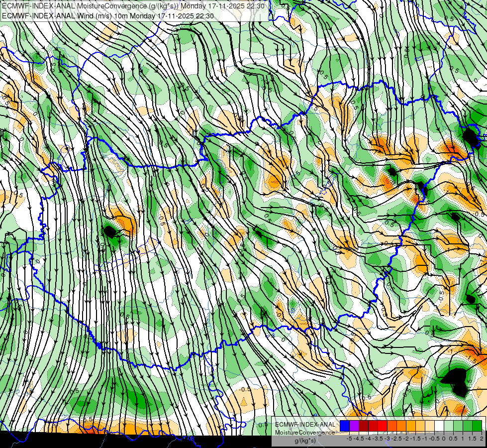The width and height of the screenshot is (487, 448).
Task: Click the purple legend swatch
Action: coord(354,426)
